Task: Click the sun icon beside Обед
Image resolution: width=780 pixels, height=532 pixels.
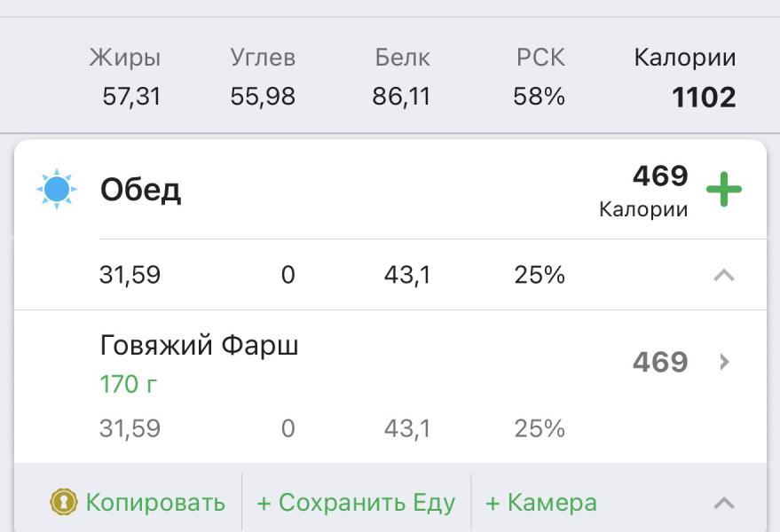Action: [56, 190]
